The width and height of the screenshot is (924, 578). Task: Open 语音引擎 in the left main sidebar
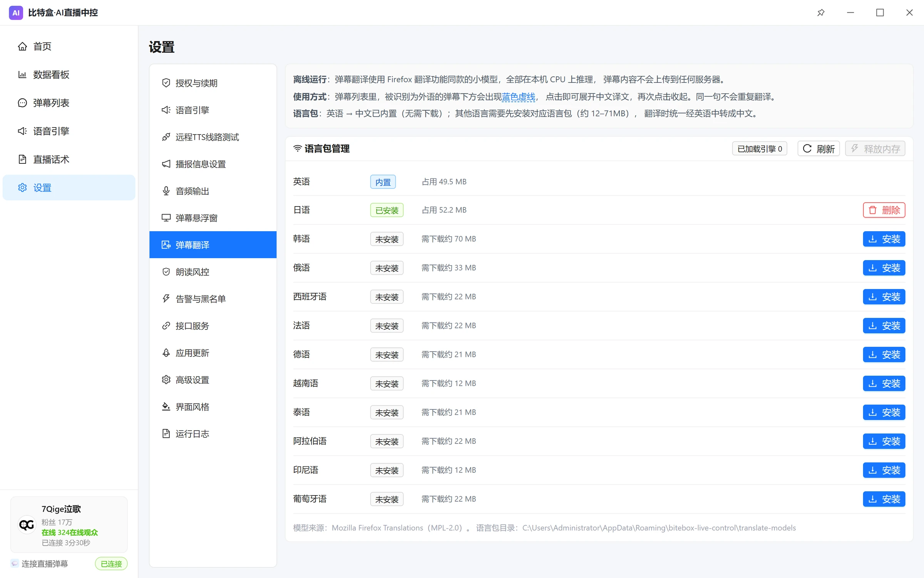click(69, 131)
